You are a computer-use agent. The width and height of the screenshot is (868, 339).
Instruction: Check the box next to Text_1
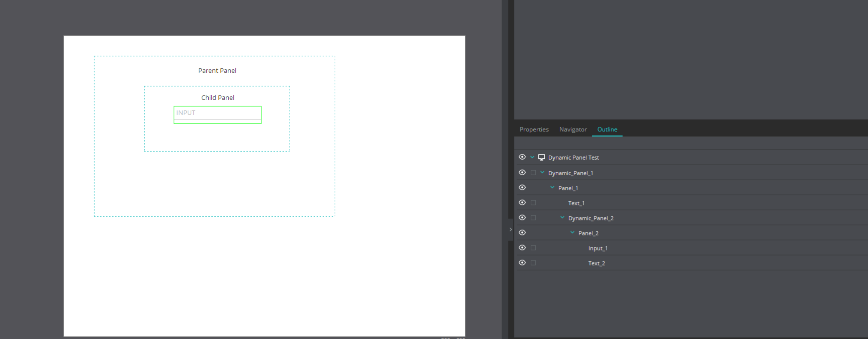point(533,203)
